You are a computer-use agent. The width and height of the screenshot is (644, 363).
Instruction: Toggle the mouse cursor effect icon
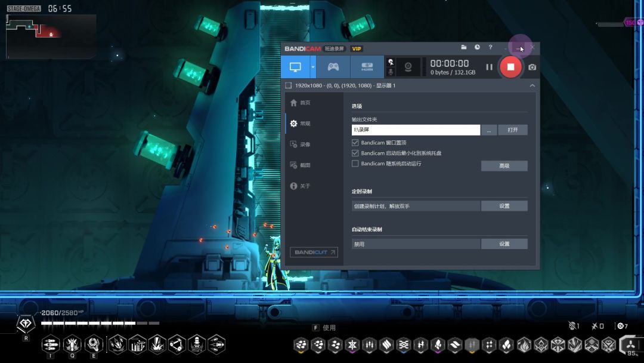coord(391,62)
